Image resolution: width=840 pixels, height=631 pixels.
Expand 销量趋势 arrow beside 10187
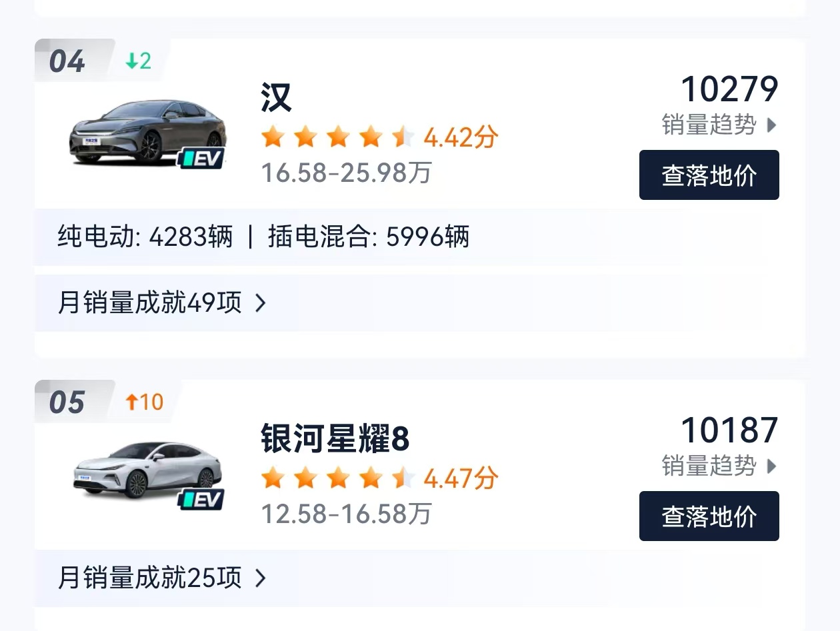tap(771, 466)
